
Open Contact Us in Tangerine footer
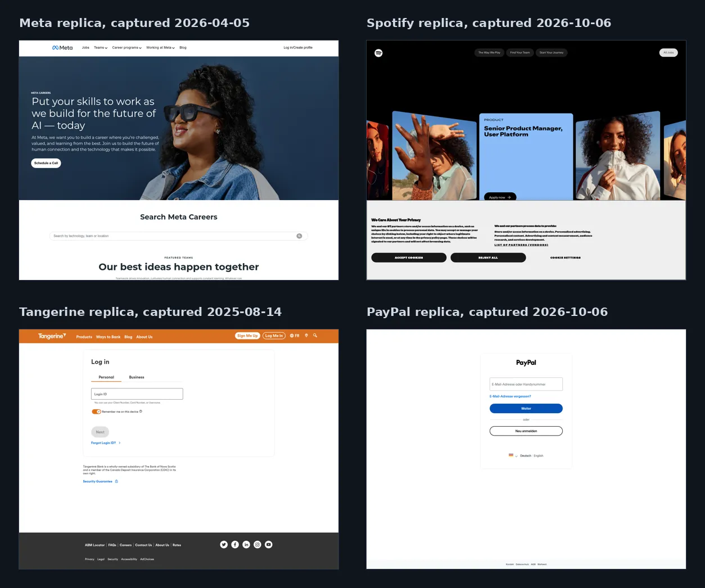tap(143, 545)
